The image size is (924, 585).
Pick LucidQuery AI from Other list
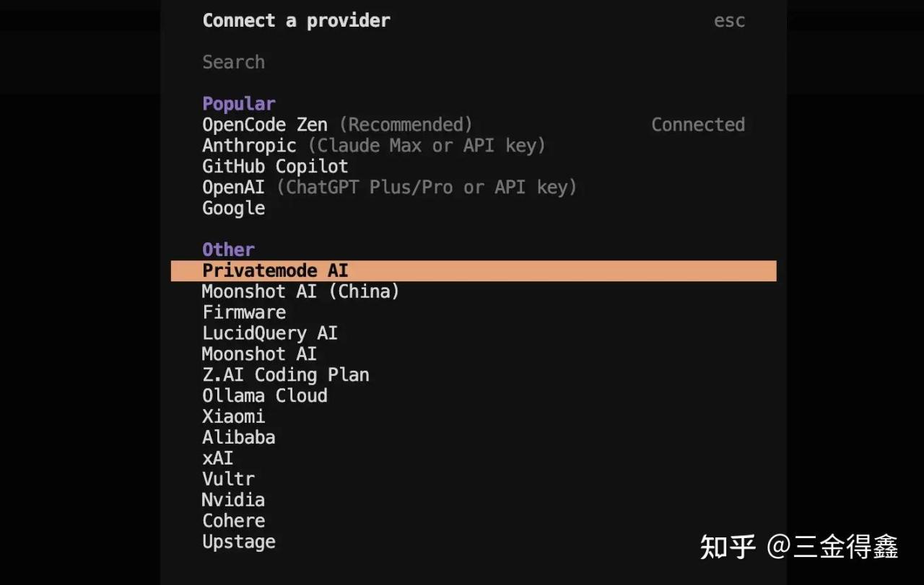(270, 333)
